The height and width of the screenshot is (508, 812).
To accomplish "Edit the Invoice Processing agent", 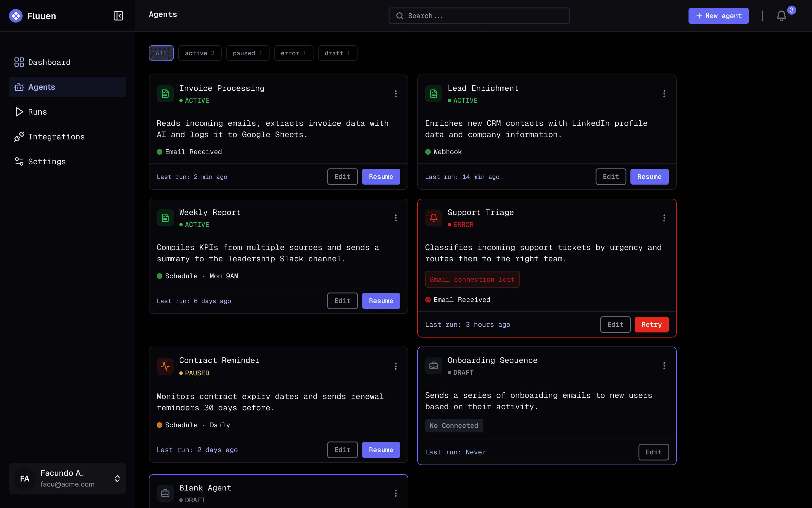I will pos(342,177).
